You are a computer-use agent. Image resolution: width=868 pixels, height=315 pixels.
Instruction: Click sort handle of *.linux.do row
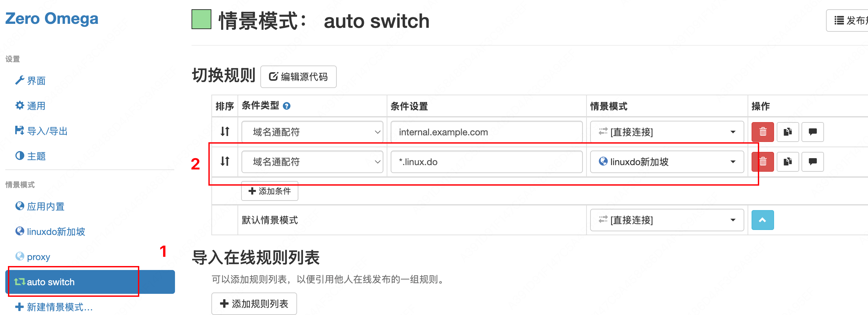click(x=225, y=161)
